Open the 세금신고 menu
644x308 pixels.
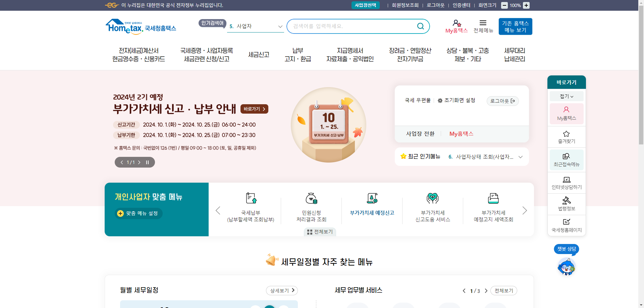pyautogui.click(x=259, y=54)
